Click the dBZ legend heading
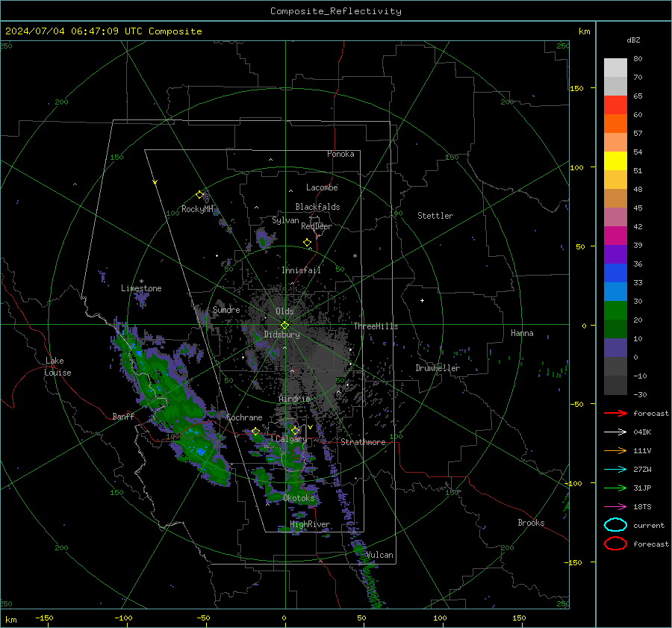This screenshot has height=628, width=672. point(633,40)
